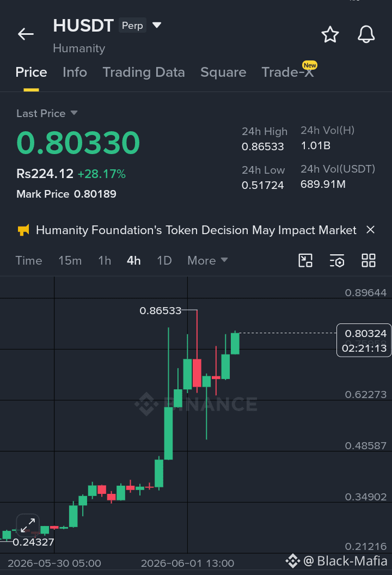Select the 4h chart interval
This screenshot has width=392, height=575.
(134, 261)
